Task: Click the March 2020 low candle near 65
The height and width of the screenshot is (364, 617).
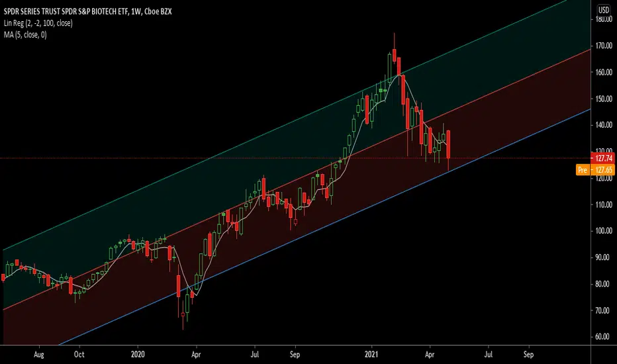Action: point(183,314)
